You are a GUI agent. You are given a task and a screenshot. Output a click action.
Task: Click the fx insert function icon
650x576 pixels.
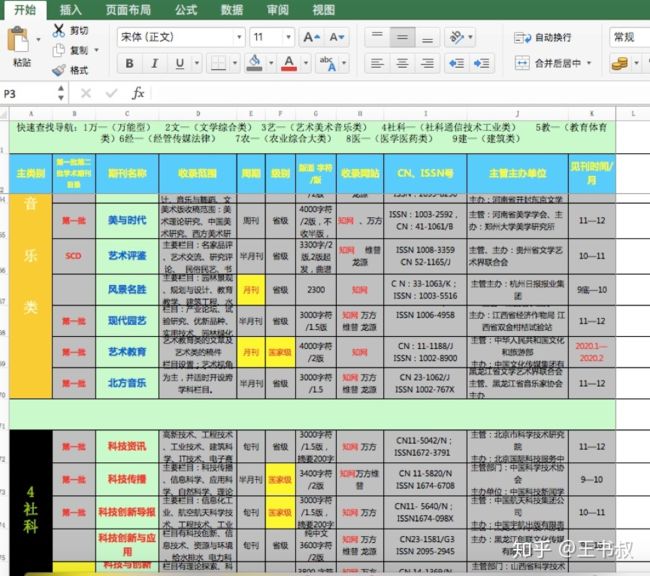click(138, 93)
